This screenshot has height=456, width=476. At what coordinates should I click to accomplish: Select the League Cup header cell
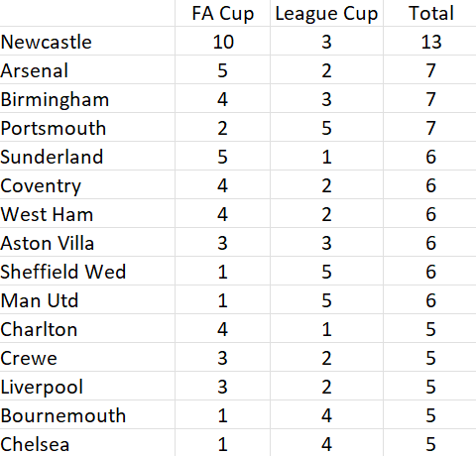(326, 13)
